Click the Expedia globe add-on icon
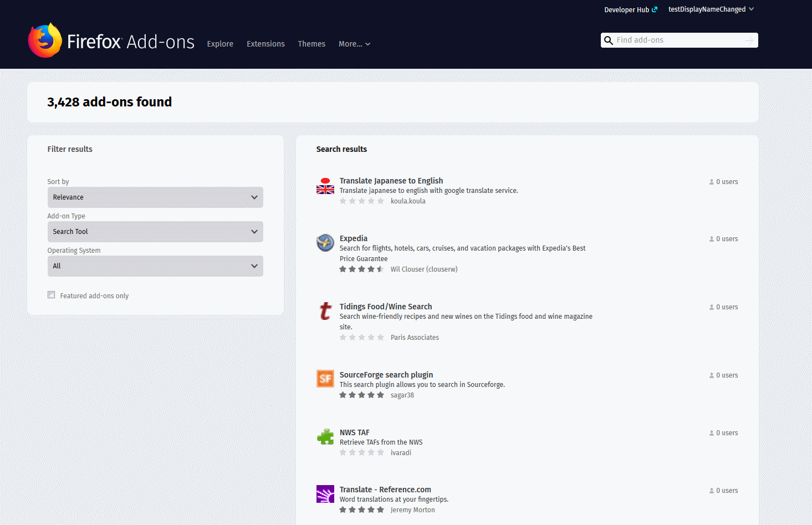Screen dimensions: 812x525 click(325, 243)
